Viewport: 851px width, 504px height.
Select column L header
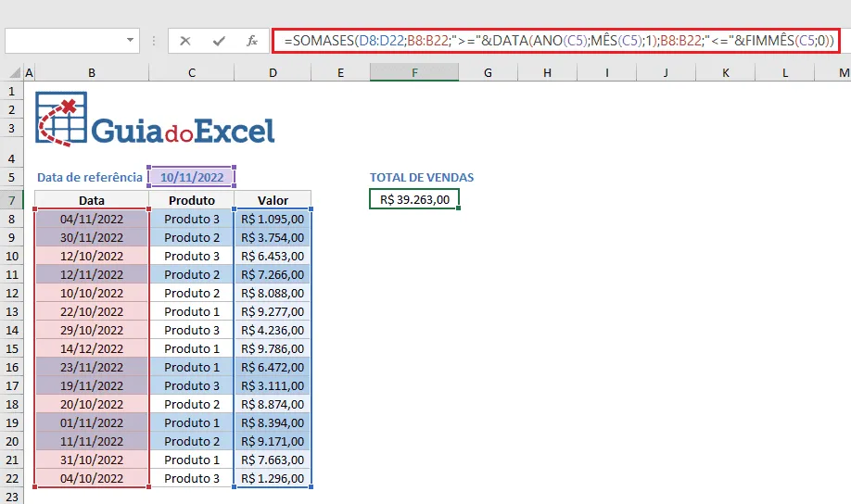pyautogui.click(x=785, y=72)
